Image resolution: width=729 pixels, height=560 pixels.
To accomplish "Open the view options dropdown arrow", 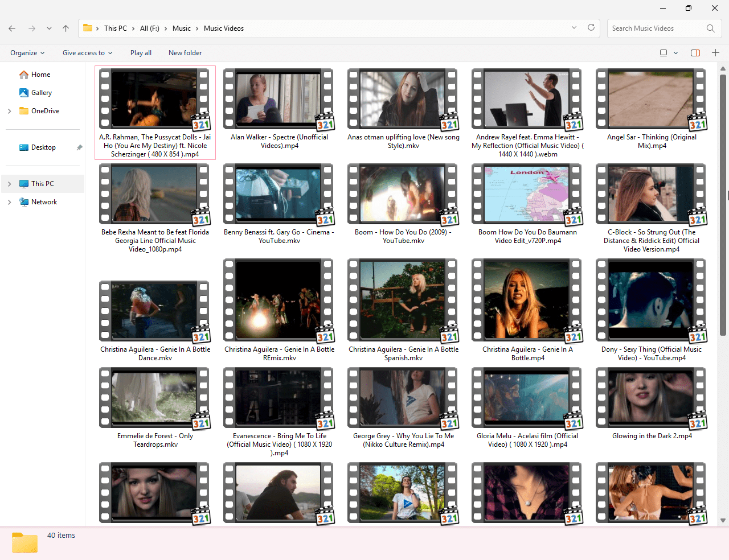I will (x=676, y=53).
